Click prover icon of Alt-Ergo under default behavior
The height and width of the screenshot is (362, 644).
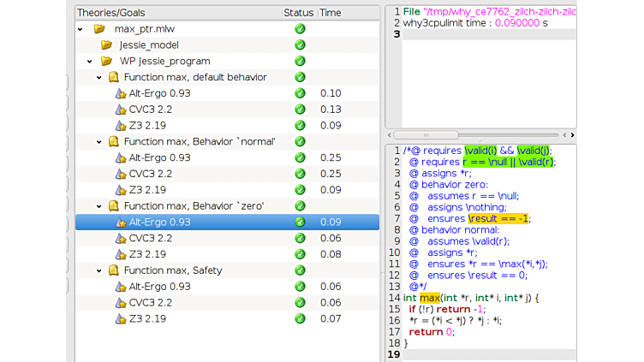click(x=121, y=93)
